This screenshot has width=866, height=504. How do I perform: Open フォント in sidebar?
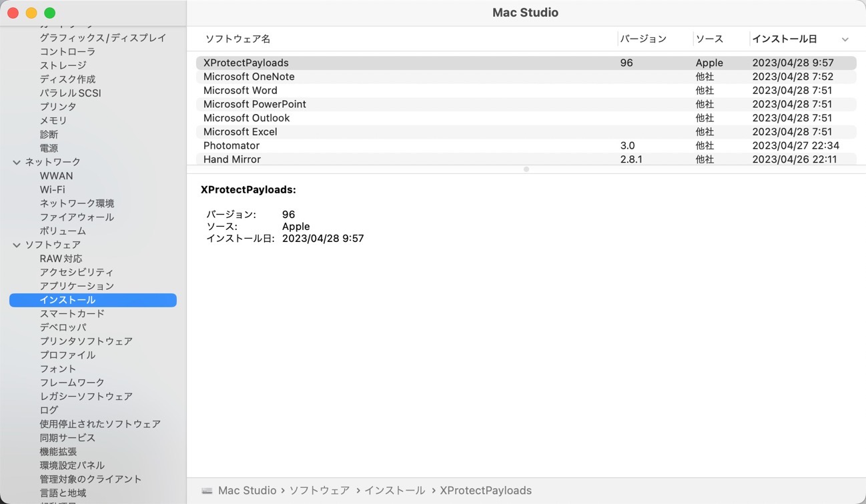pyautogui.click(x=58, y=369)
